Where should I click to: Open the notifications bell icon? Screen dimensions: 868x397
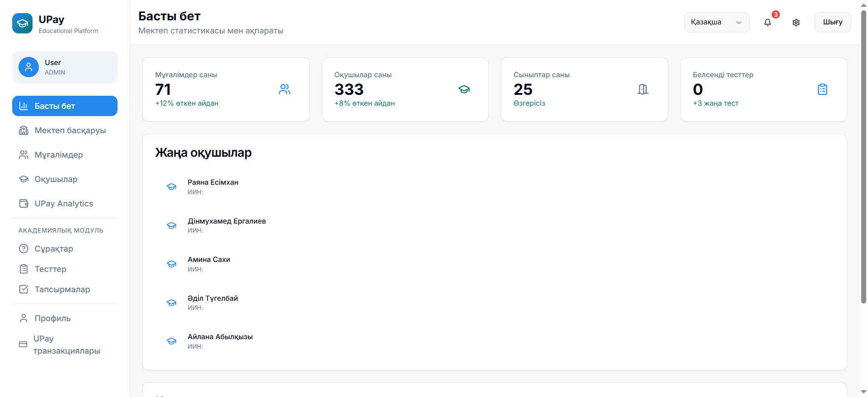point(768,23)
